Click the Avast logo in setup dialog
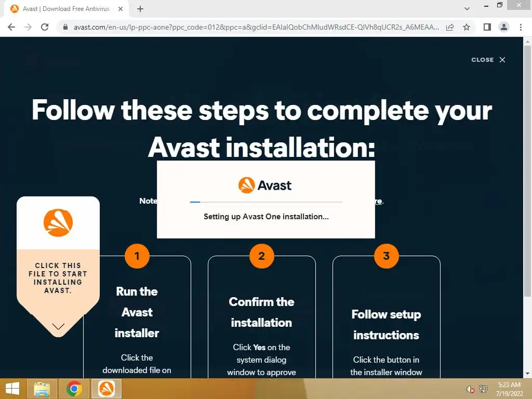 (265, 185)
